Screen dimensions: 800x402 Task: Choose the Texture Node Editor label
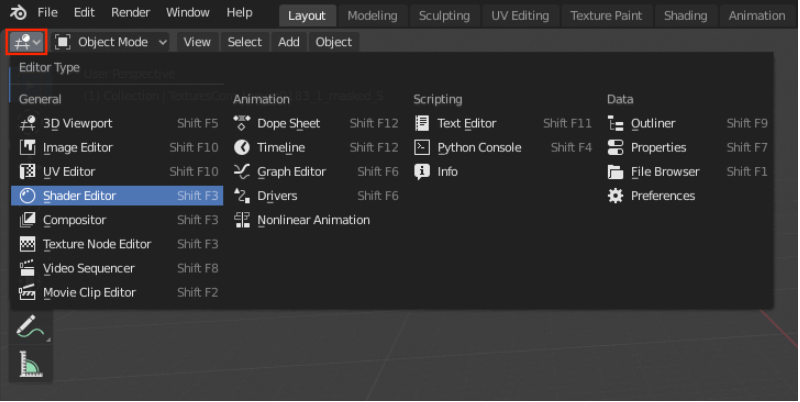(x=97, y=244)
